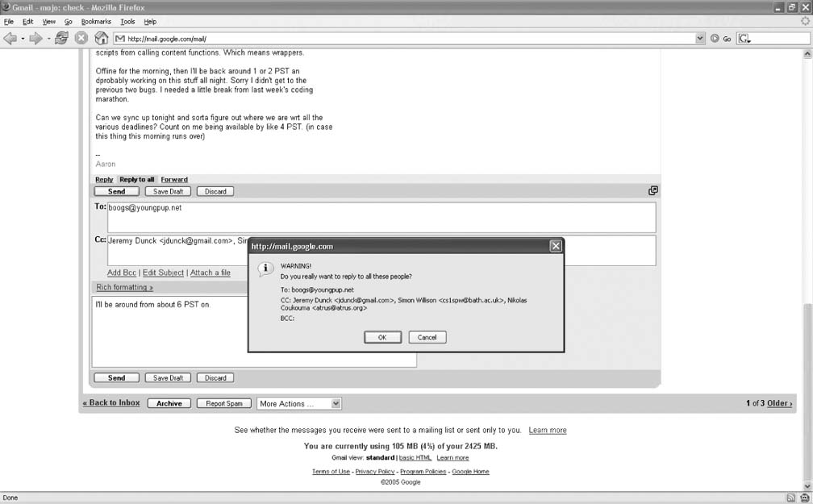Click the Archive button
The width and height of the screenshot is (813, 504).
pyautogui.click(x=169, y=403)
